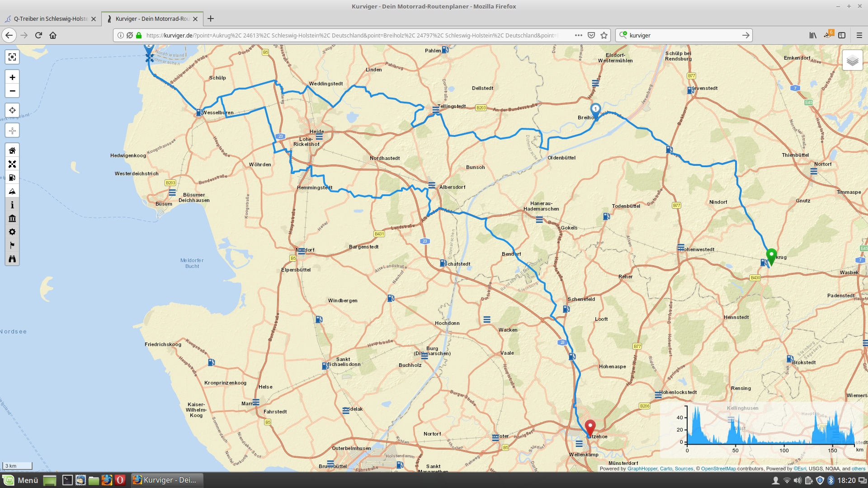The width and height of the screenshot is (868, 488).
Task: Switch to Q-Treiber in Schleswig-Holstein tab
Action: (x=50, y=19)
